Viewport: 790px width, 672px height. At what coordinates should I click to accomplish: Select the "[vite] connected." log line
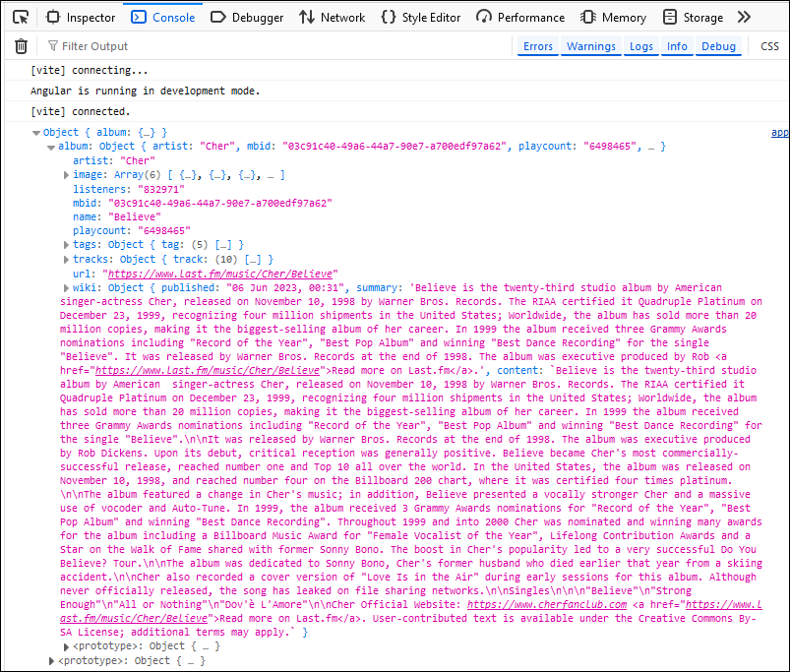tap(80, 111)
